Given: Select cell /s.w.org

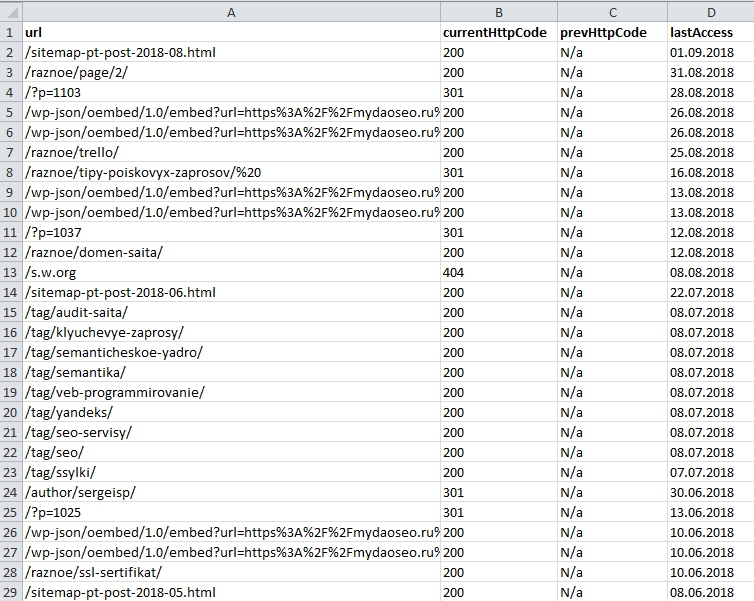Looking at the screenshot, I should pos(231,273).
